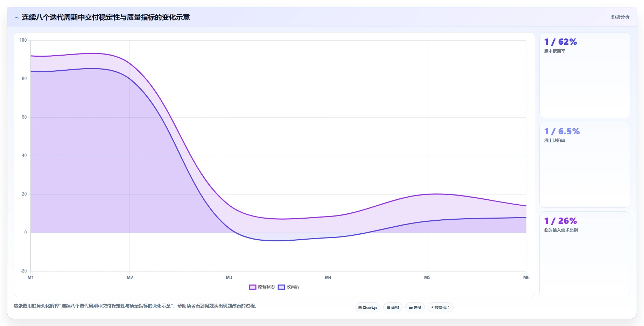Click the -20 y-axis label
Viewport: 644px width, 326px height.
pos(23,271)
